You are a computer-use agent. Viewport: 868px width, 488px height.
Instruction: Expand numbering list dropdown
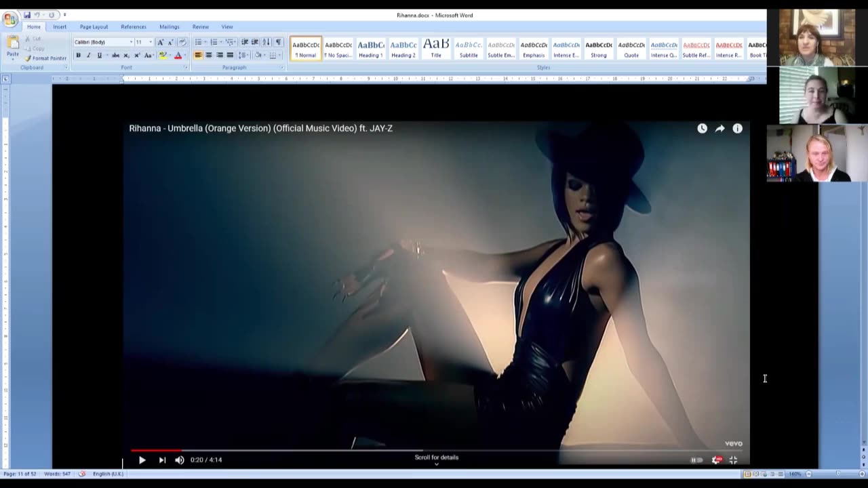(x=221, y=42)
